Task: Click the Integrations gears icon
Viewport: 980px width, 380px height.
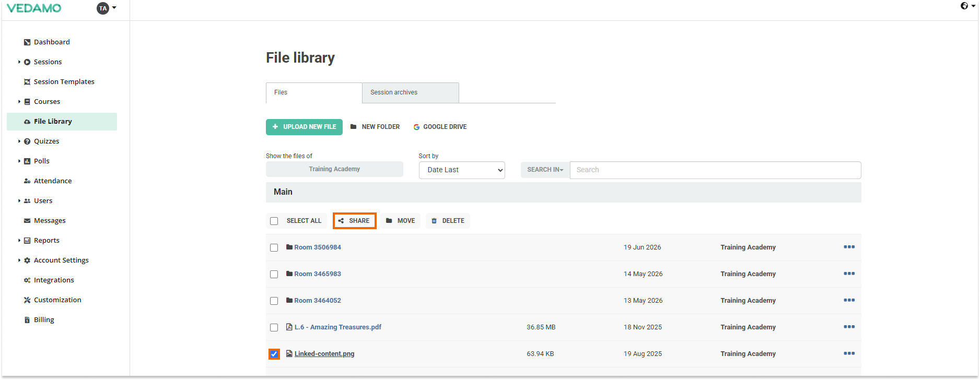Action: 27,280
